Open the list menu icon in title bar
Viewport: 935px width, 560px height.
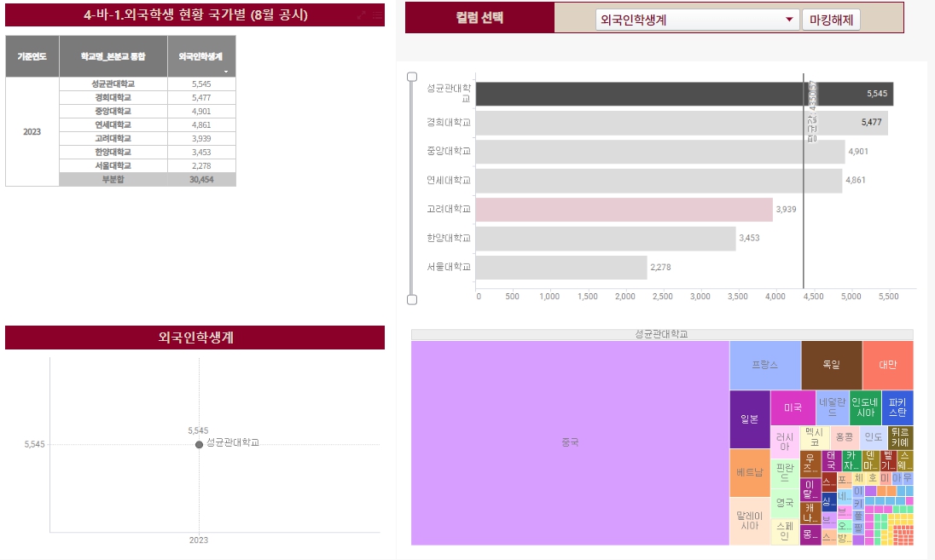click(x=376, y=15)
